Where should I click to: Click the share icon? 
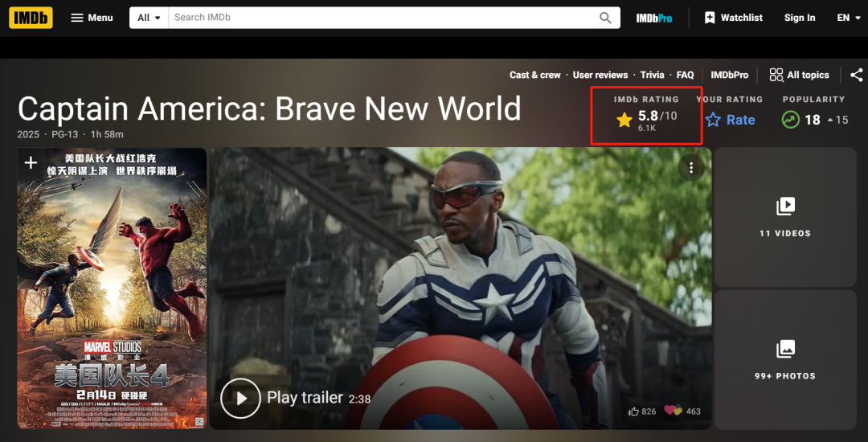(857, 75)
